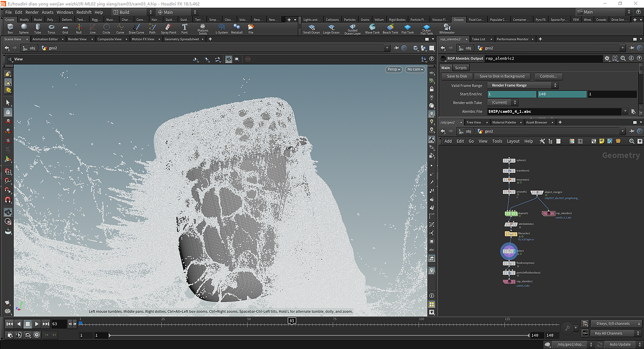Toggle the viewport lock-selection padlock icon
This screenshot has width=644, height=349.
coord(8,112)
